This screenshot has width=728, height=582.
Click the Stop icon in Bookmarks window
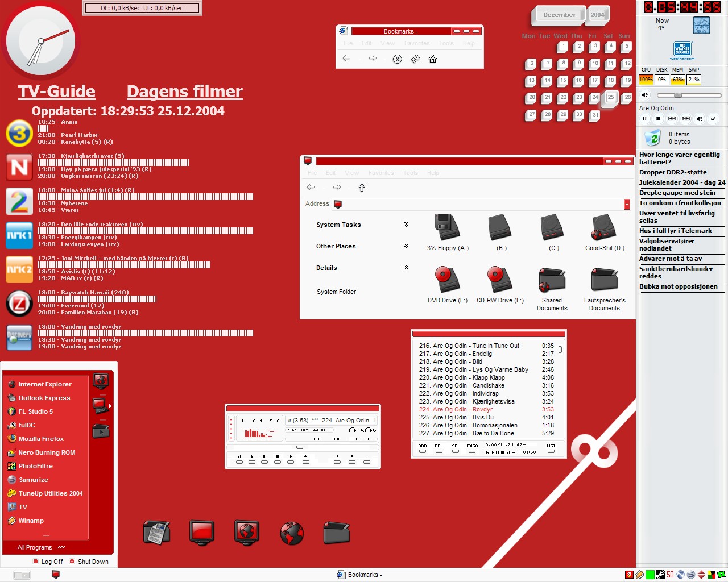coord(398,59)
